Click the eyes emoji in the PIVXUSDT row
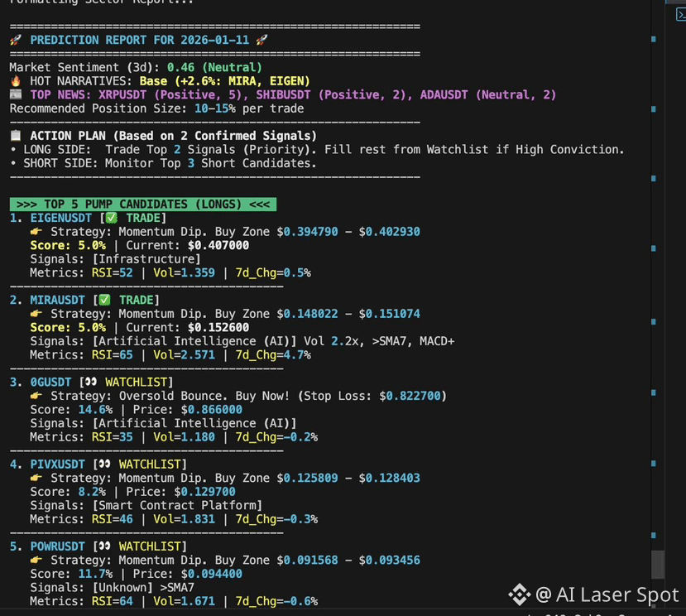The height and width of the screenshot is (616, 686). 104,464
